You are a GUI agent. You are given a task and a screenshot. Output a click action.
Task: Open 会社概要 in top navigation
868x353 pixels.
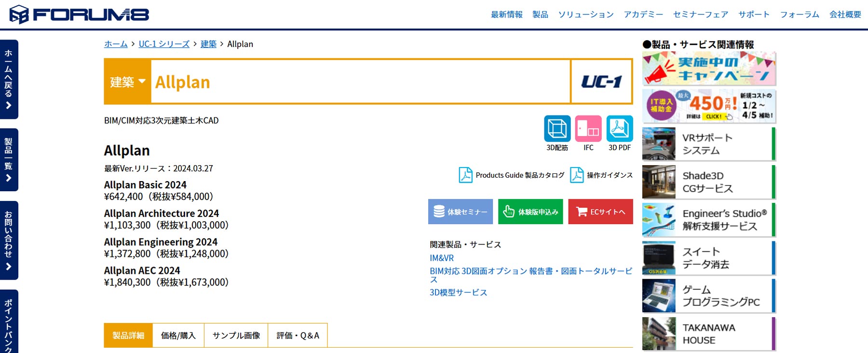pyautogui.click(x=845, y=14)
